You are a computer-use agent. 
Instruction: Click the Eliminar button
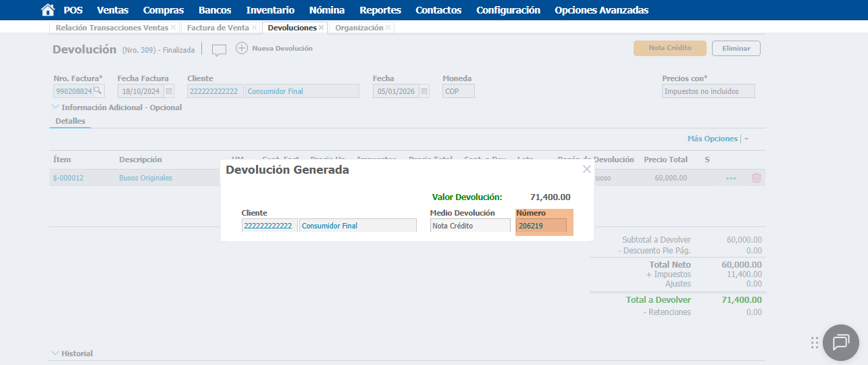coord(736,49)
